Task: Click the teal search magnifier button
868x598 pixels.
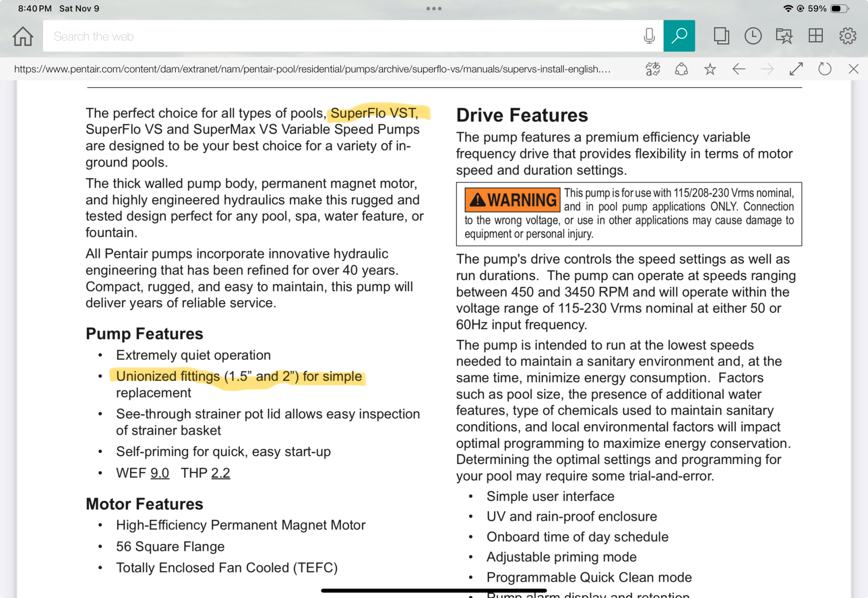Action: point(679,36)
